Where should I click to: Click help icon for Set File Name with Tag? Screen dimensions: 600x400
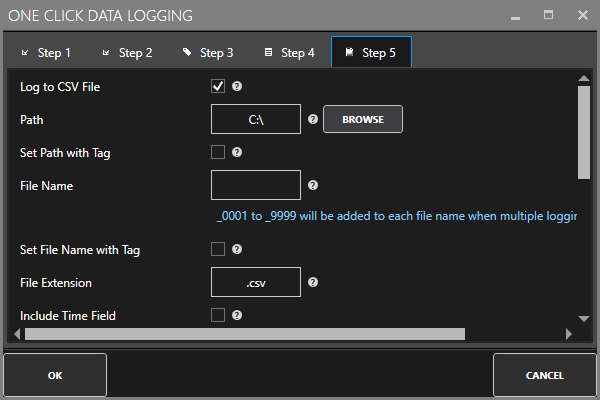pyautogui.click(x=237, y=249)
